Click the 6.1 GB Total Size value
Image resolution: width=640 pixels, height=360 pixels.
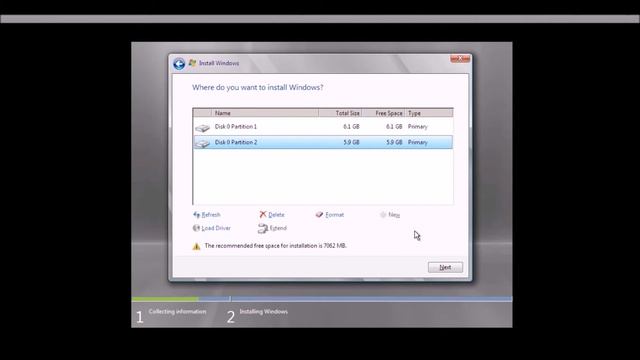pos(351,127)
